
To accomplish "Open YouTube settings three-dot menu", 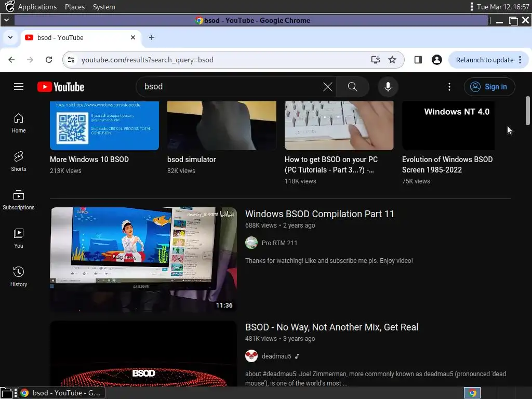I will tap(449, 87).
